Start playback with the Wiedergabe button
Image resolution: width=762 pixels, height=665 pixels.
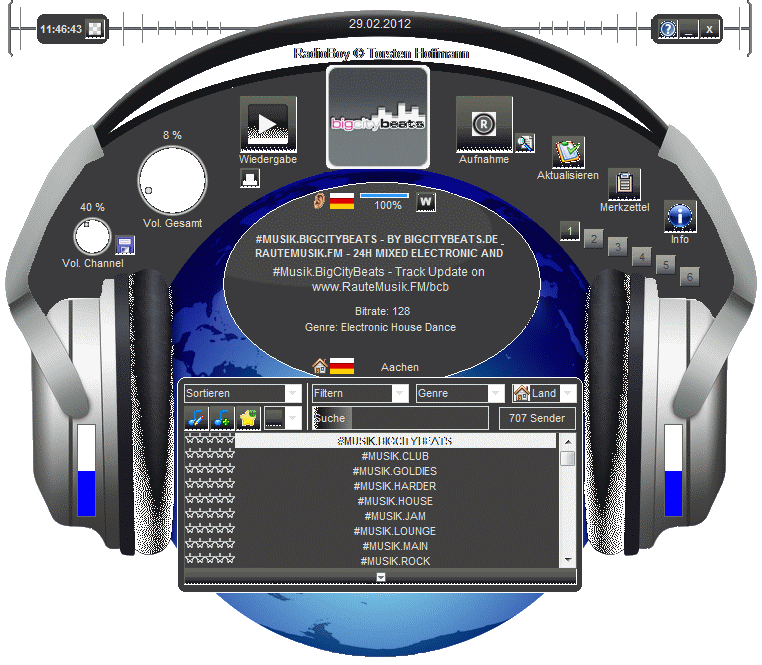click(268, 124)
